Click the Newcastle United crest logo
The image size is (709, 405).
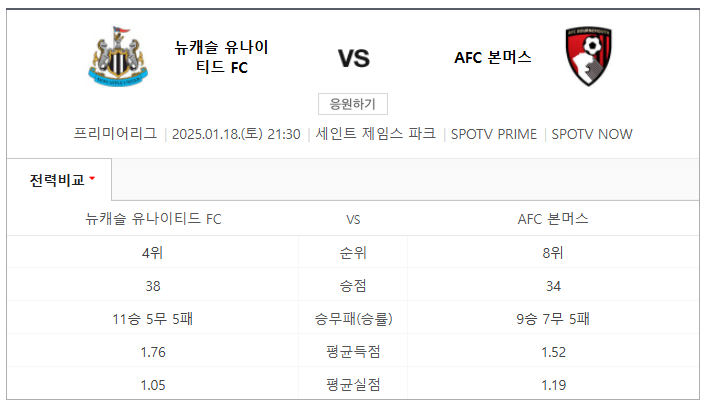118,57
